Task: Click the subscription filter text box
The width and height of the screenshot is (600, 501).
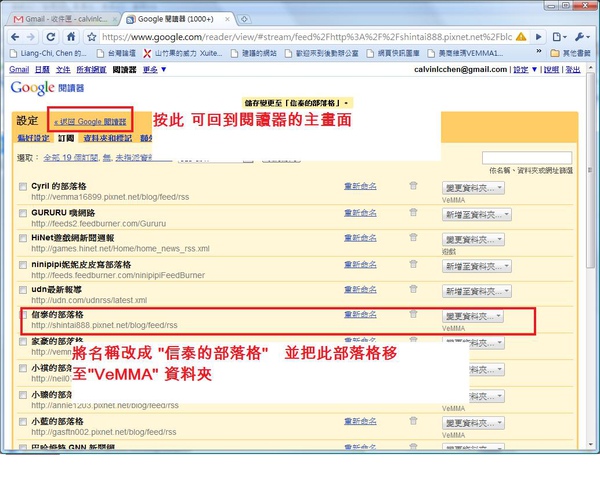Action: 527,158
